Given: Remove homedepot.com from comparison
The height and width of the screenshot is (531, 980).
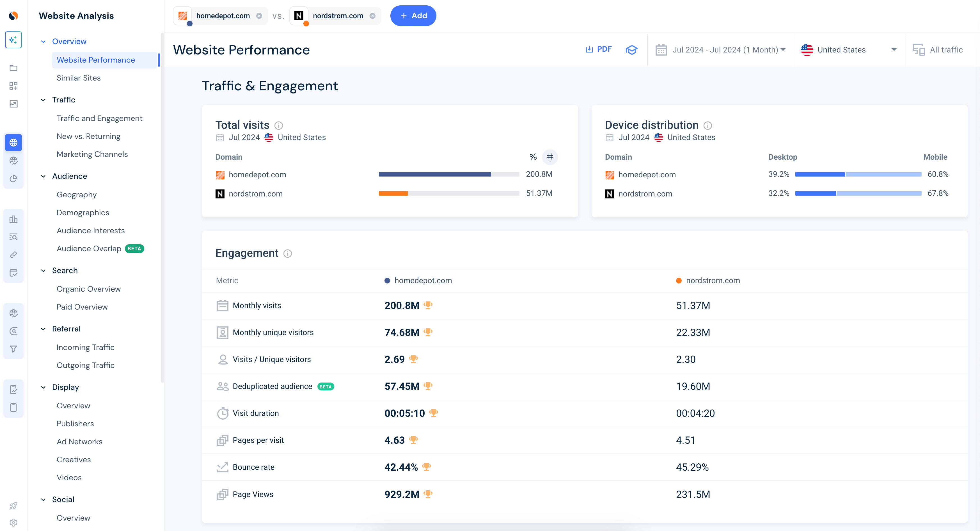Looking at the screenshot, I should point(259,16).
